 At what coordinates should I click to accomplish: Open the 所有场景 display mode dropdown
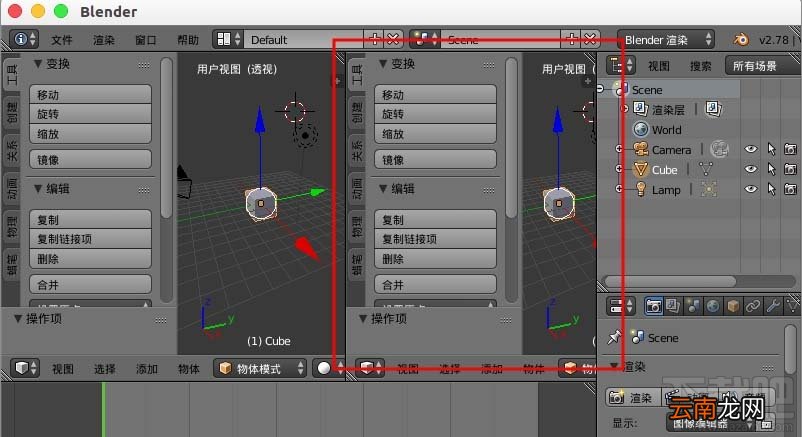tap(763, 65)
